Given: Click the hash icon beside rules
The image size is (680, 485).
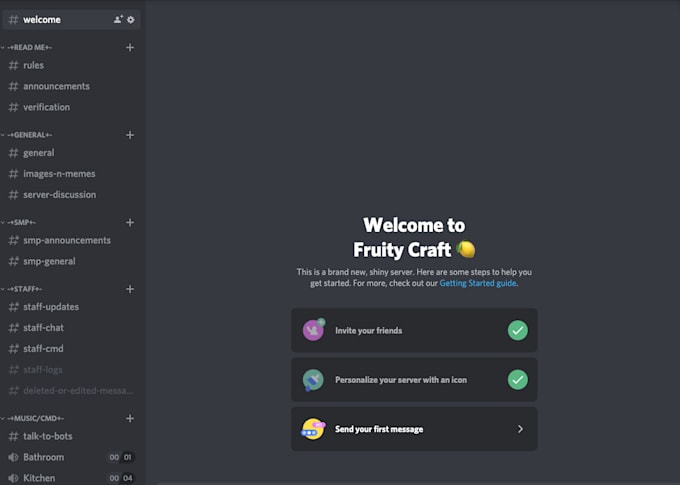Looking at the screenshot, I should tap(13, 65).
